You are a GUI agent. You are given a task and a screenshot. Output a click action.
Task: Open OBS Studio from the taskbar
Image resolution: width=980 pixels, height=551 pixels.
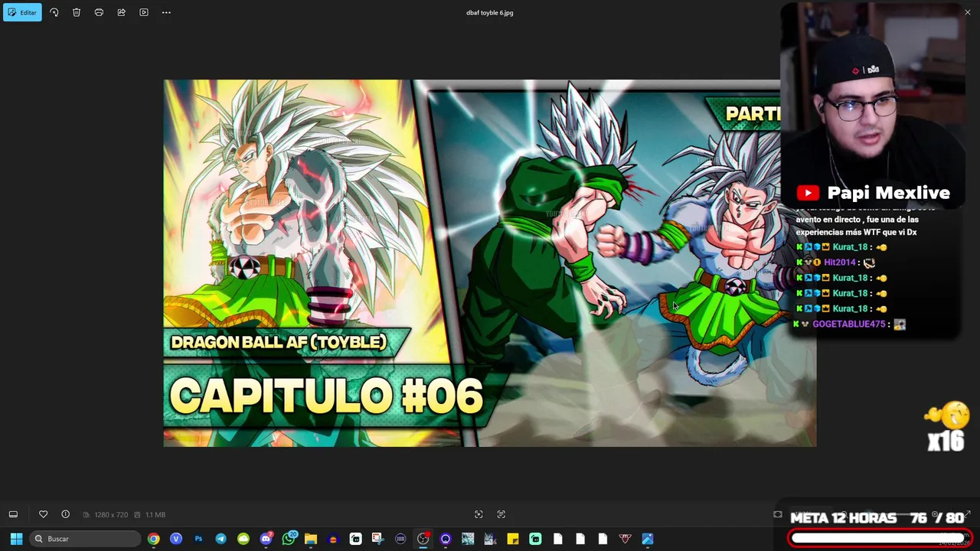pos(423,539)
